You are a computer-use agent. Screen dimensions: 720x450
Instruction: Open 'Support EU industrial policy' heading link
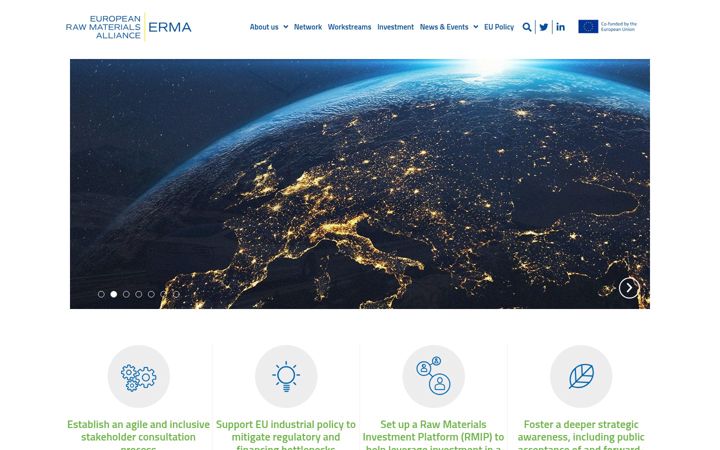click(x=286, y=434)
